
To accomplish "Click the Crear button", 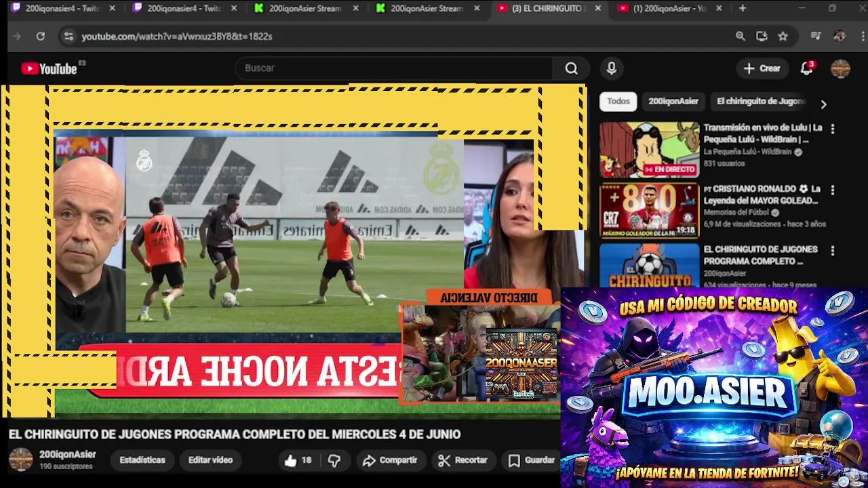I will pos(762,68).
